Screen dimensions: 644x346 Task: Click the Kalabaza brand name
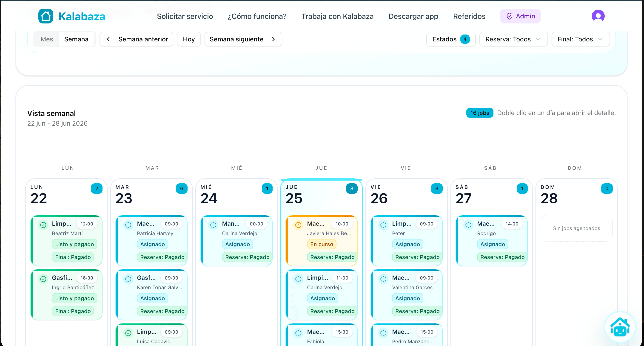click(82, 17)
